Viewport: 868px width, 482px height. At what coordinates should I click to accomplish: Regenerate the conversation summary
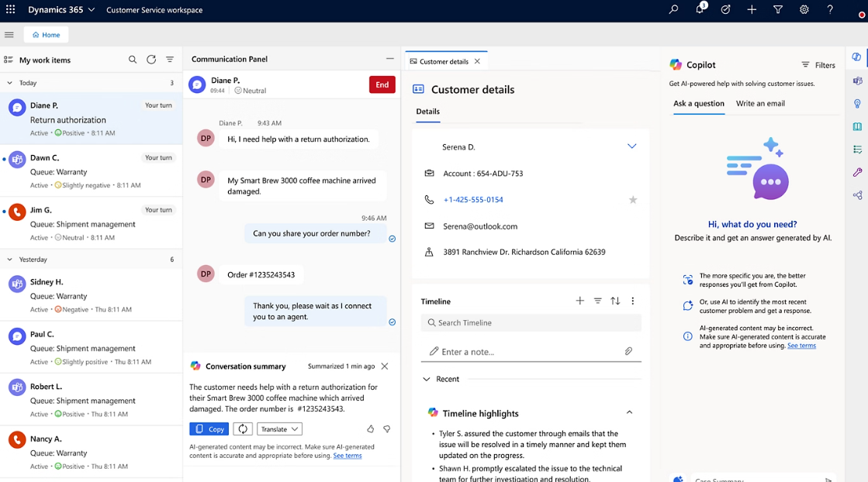243,429
